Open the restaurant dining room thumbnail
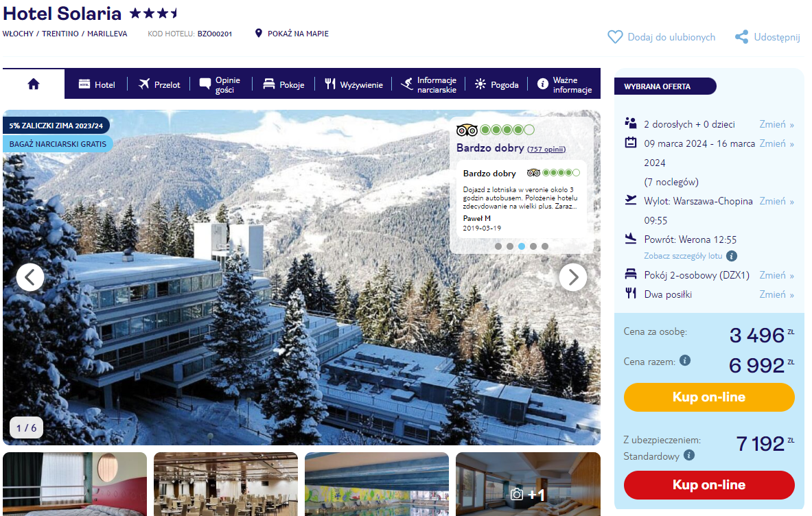The image size is (812, 516). tap(226, 484)
